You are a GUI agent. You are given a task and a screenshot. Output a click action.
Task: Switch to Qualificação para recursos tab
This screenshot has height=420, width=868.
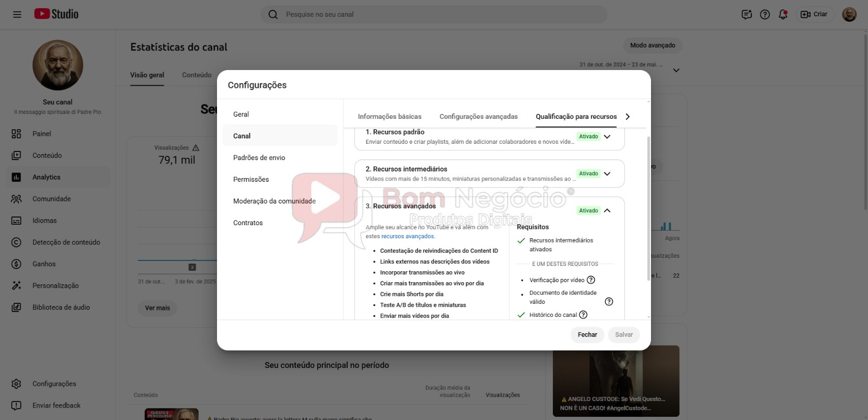point(576,117)
